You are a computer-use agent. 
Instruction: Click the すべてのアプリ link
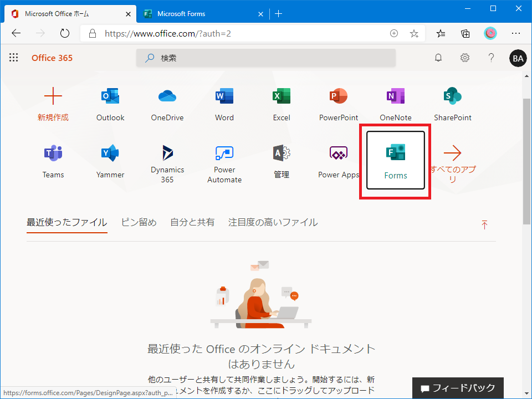pos(452,164)
